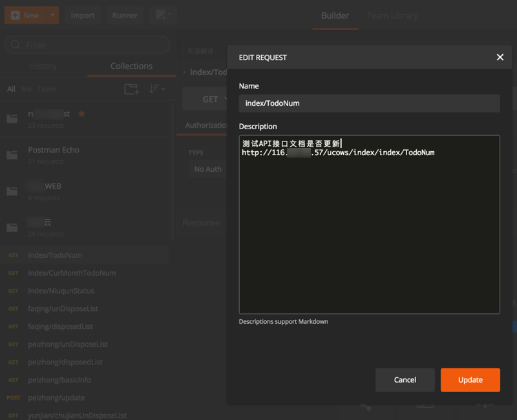The image size is (517, 420).
Task: Click the search magnifier icon in Filter
Action: click(x=15, y=45)
